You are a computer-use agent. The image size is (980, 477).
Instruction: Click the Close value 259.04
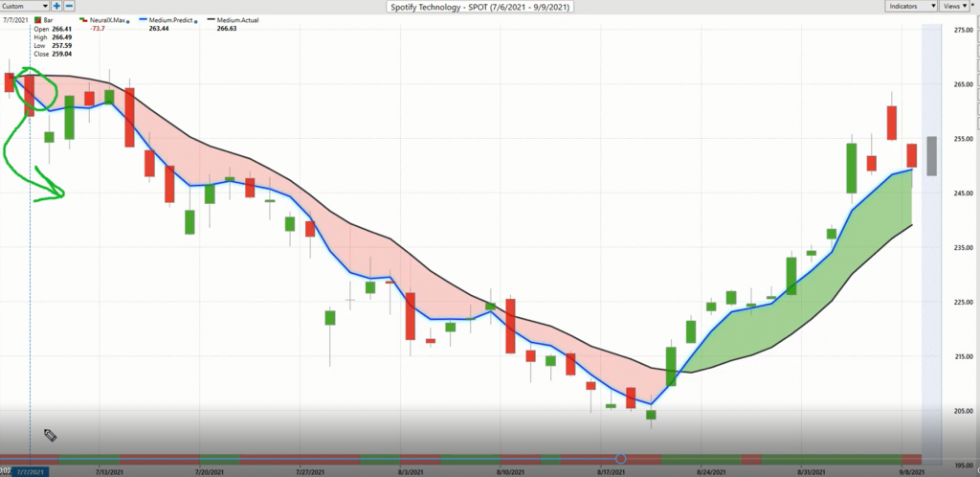pyautogui.click(x=62, y=54)
